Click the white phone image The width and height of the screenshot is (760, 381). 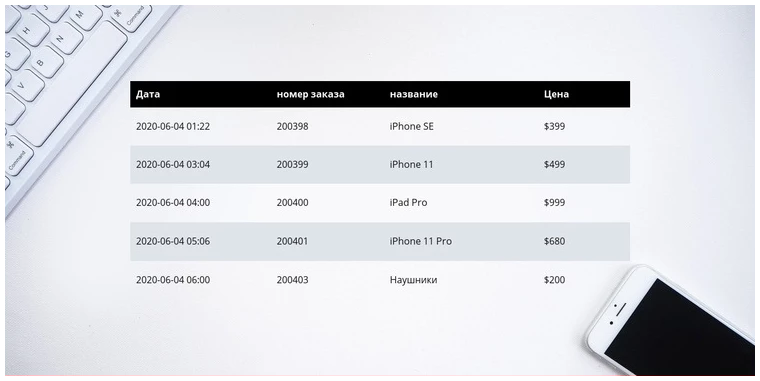click(671, 321)
